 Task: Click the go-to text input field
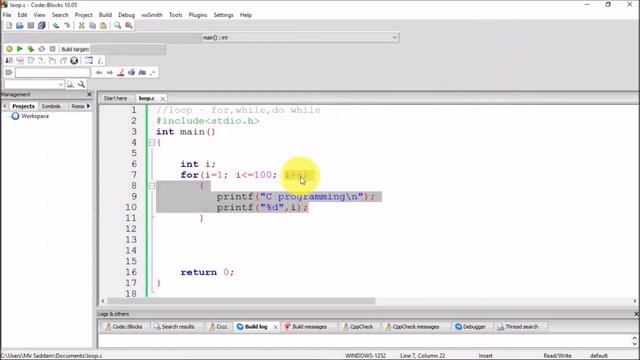click(x=53, y=73)
